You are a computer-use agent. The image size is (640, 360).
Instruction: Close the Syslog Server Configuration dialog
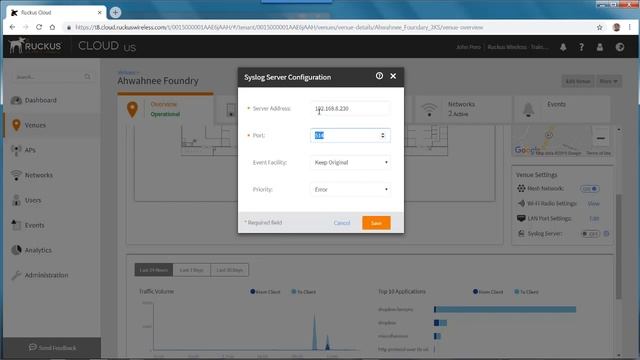393,76
